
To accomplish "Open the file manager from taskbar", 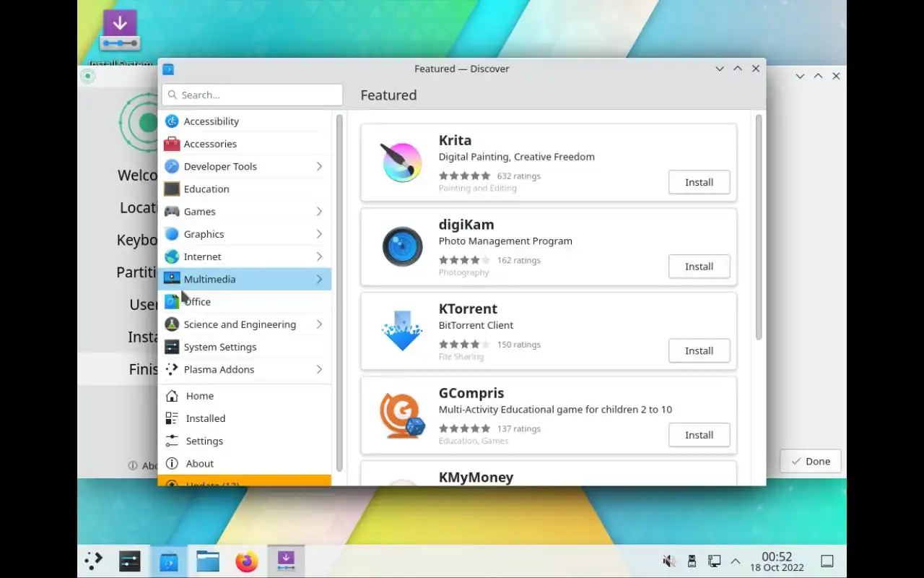I will (x=208, y=561).
